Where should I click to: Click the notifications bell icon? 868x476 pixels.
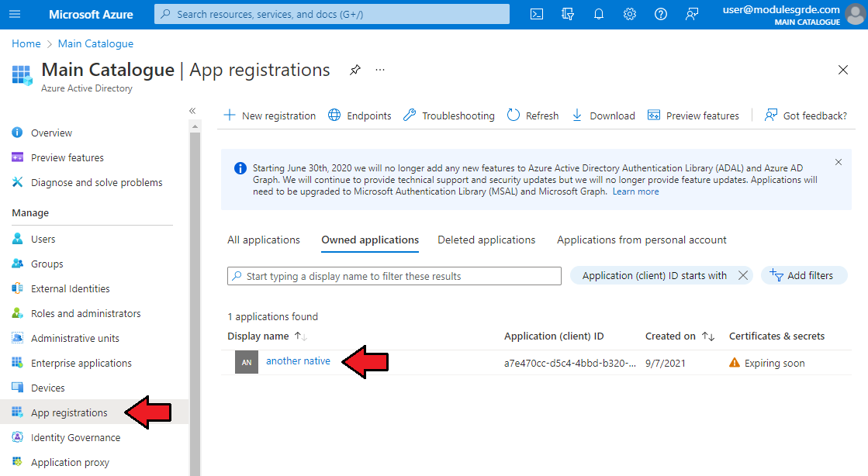pos(599,14)
